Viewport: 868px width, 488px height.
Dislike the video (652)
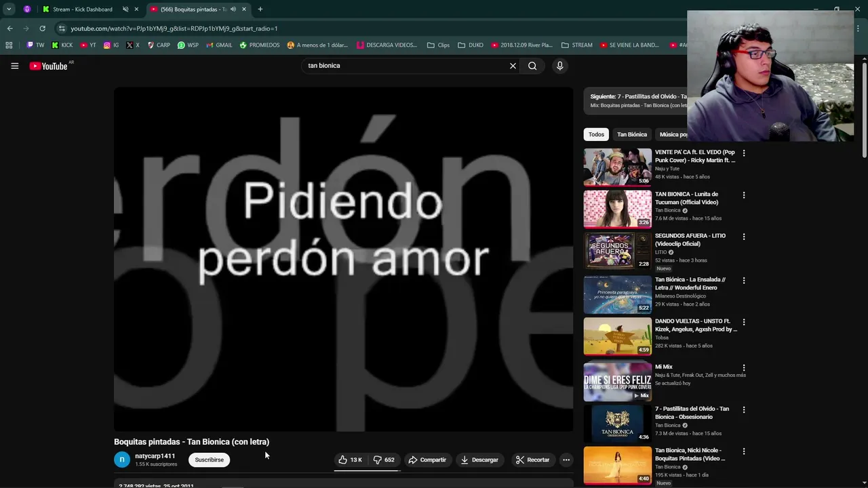384,460
